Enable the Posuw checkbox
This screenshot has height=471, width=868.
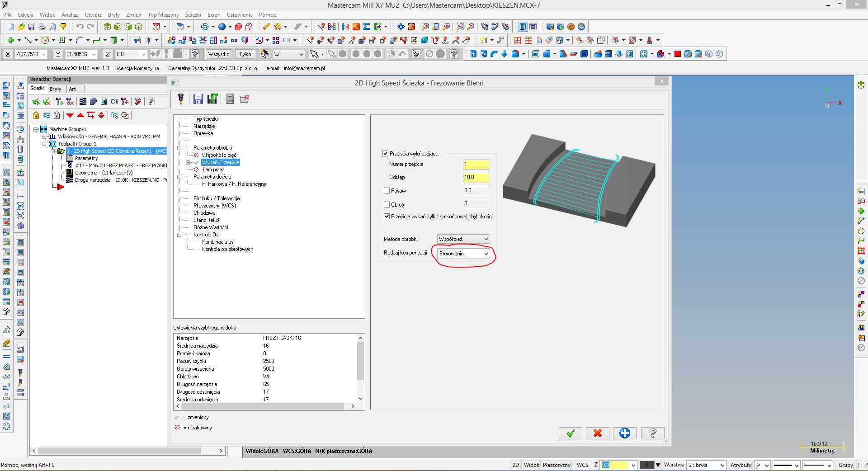(387, 191)
